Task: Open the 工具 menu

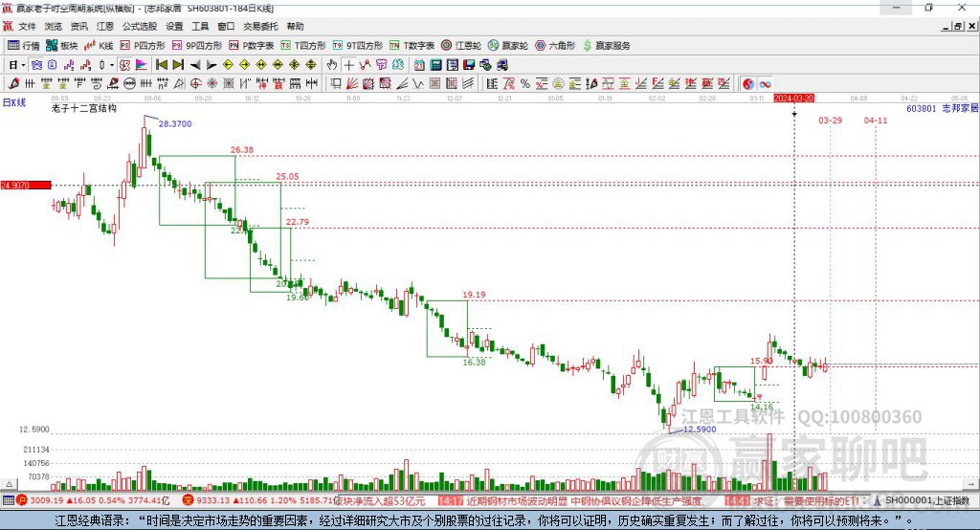Action: (x=200, y=26)
